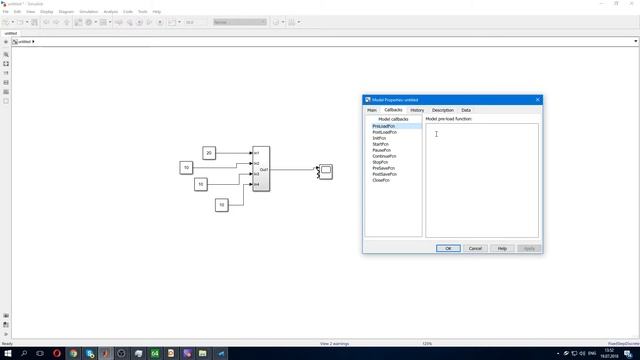Open the New model dropdown arrow
Viewport: 640px width, 360px height.
coord(13,22)
